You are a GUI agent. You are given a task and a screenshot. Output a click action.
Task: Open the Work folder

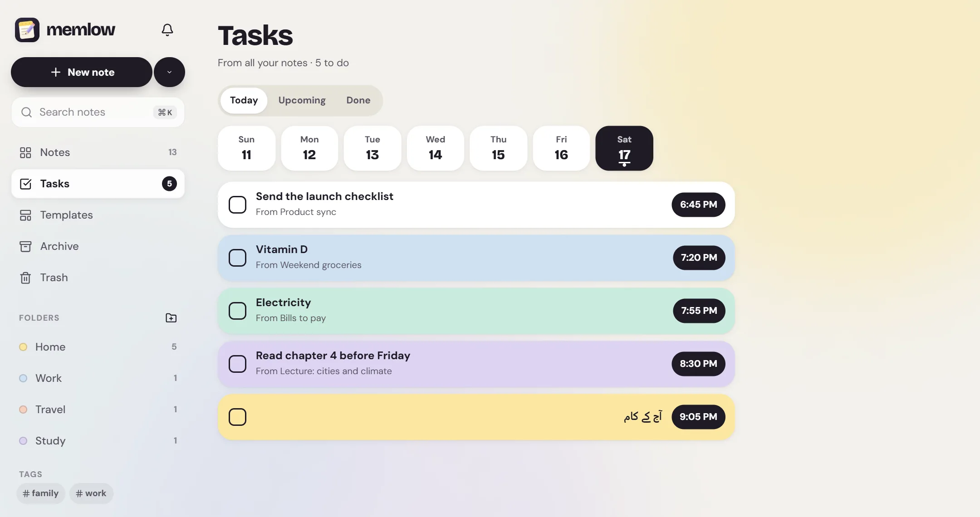point(98,378)
